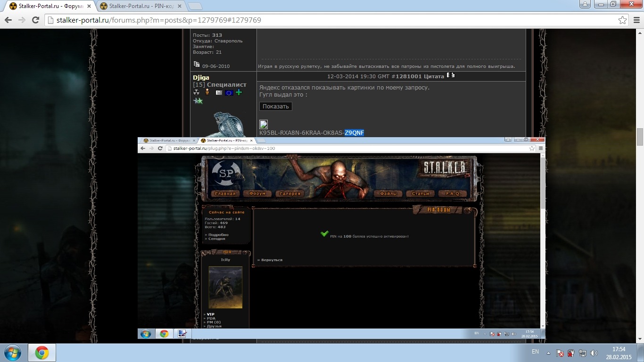Viewport: 644px width, 362px height.
Task: Click the broken image placeholder icon
Action: (264, 124)
